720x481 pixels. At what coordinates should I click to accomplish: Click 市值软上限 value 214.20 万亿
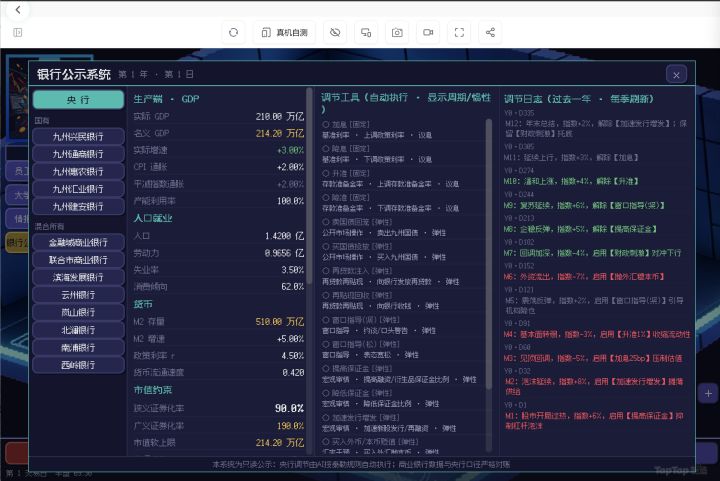pos(280,443)
